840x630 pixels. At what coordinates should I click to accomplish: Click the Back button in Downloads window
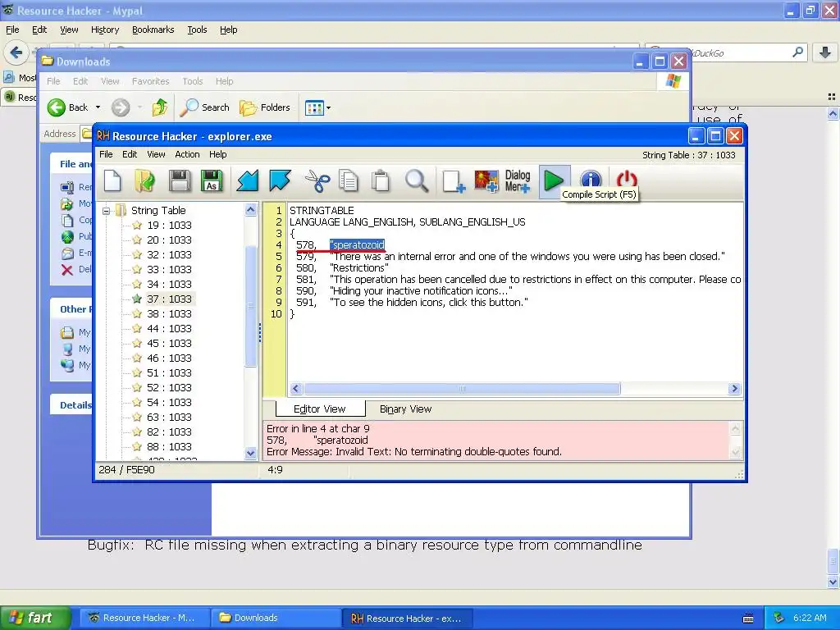[x=67, y=107]
